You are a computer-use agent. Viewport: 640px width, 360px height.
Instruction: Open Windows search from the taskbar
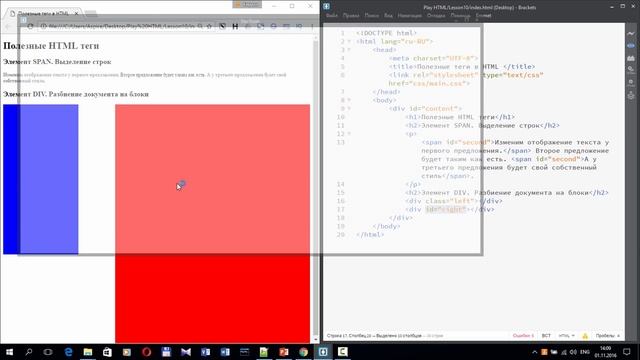tap(29, 352)
